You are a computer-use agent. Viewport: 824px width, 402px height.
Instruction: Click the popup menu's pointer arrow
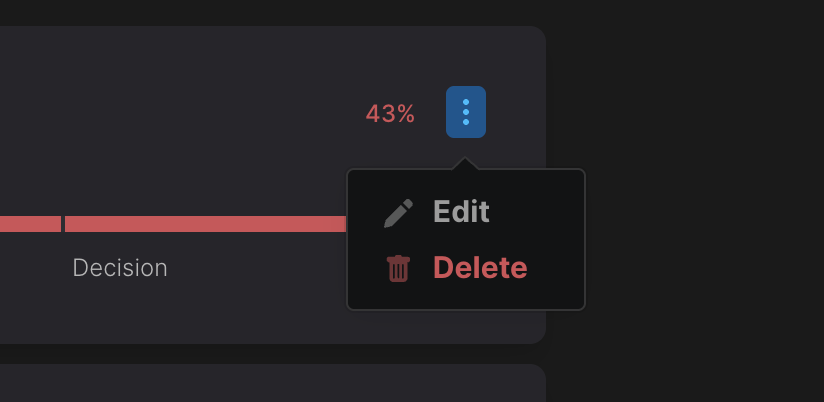click(465, 163)
